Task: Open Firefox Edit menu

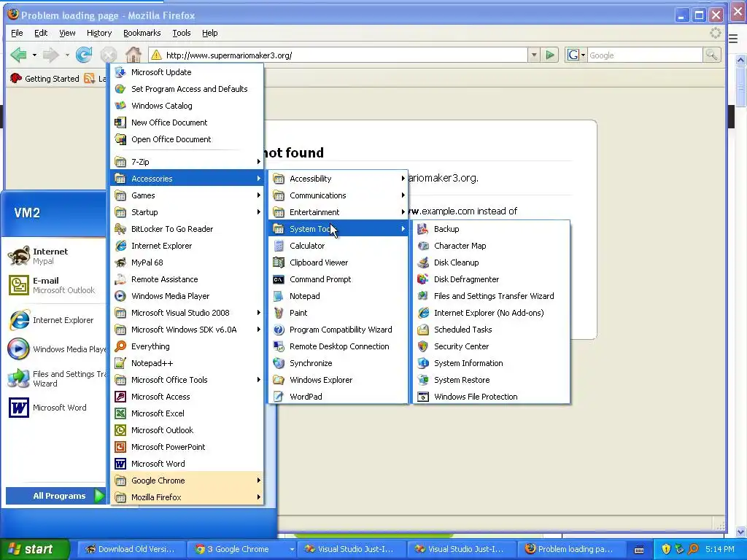Action: pos(41,33)
